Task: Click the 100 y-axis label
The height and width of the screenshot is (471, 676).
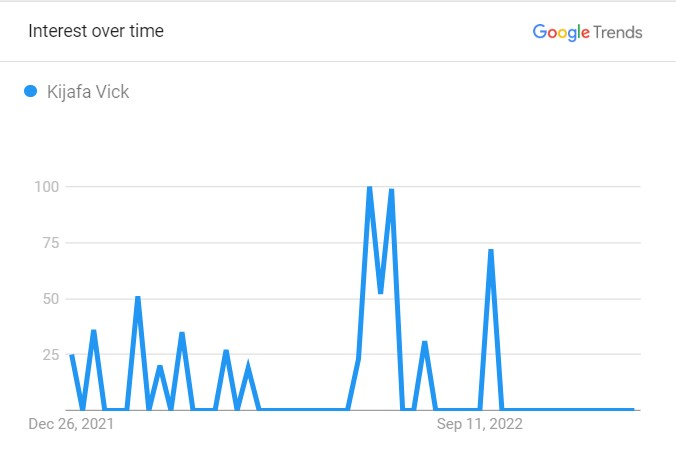Action: pyautogui.click(x=47, y=187)
